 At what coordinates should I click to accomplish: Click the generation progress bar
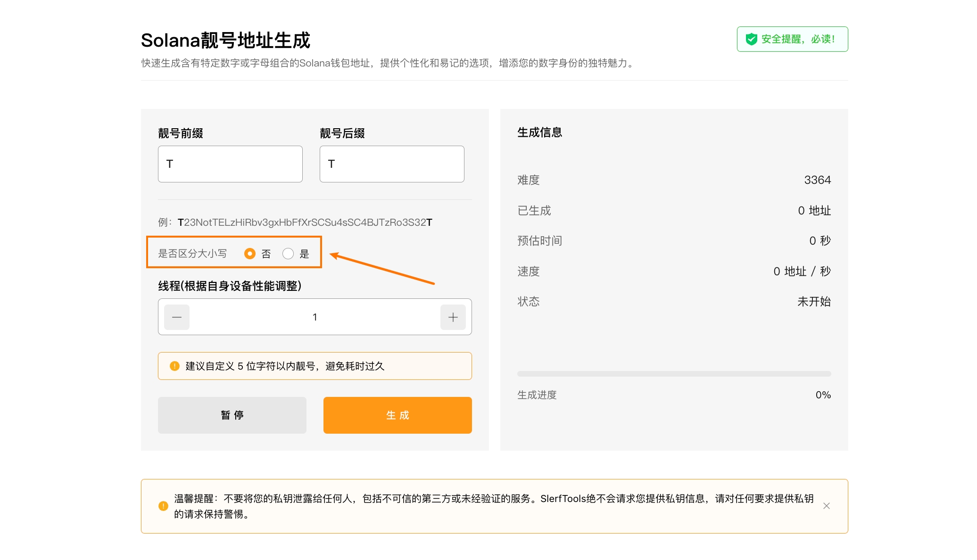[x=674, y=374]
